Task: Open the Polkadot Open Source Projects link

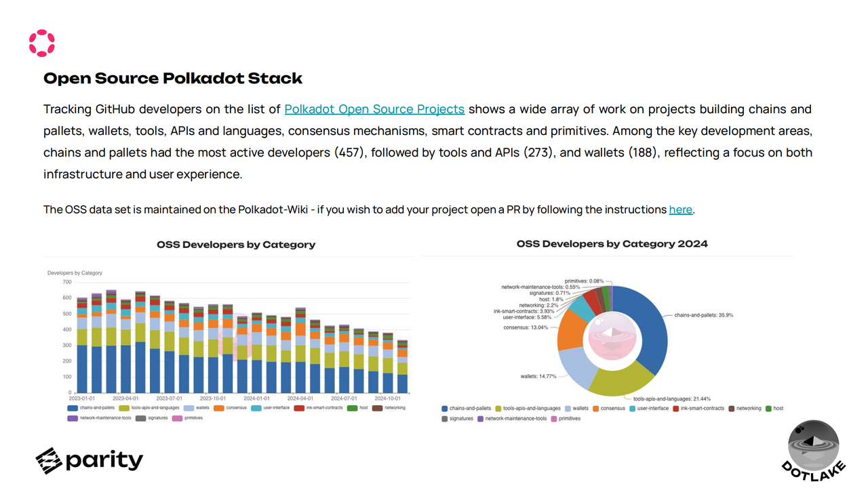Action: [x=374, y=109]
